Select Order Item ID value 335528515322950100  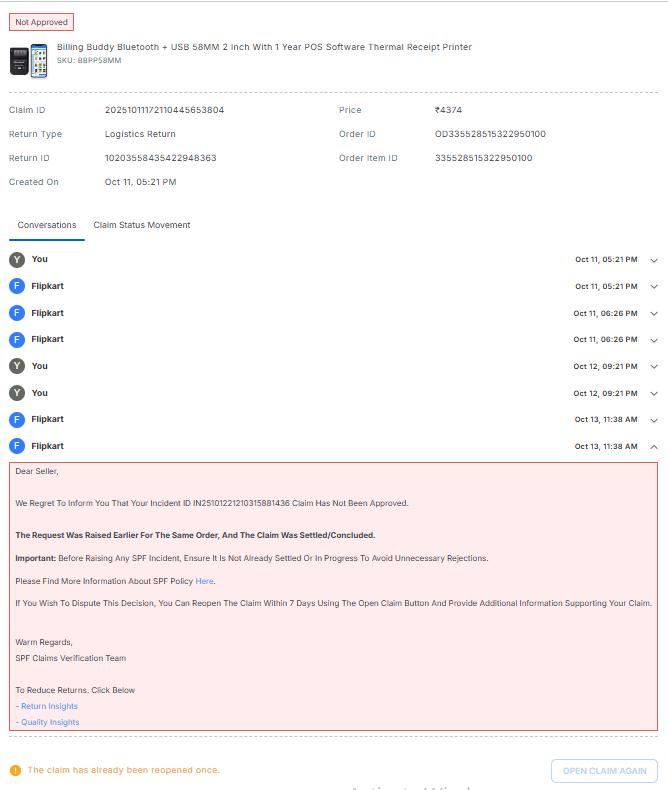click(x=484, y=158)
